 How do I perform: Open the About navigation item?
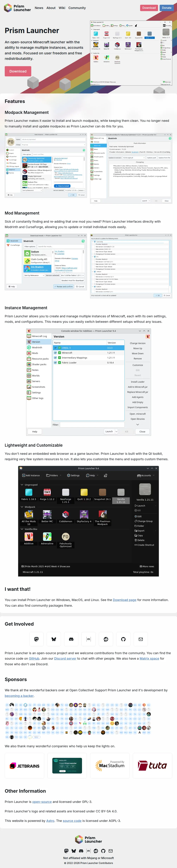51,8
